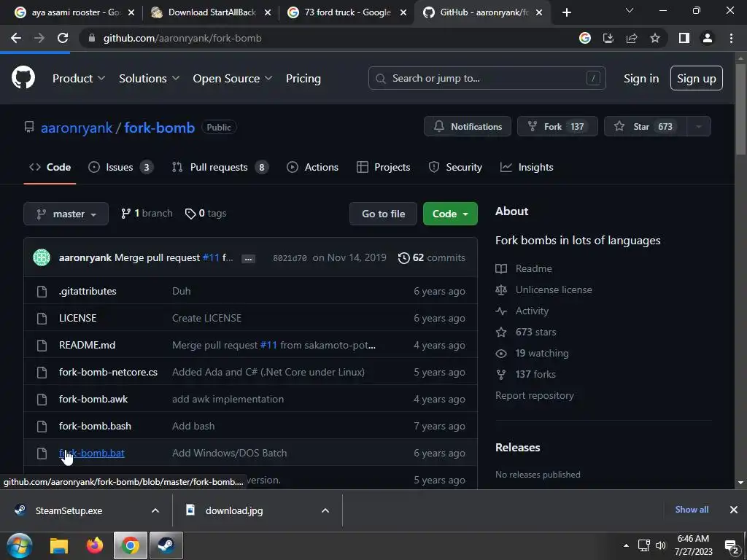Open fork-bomb.bat file

point(91,453)
